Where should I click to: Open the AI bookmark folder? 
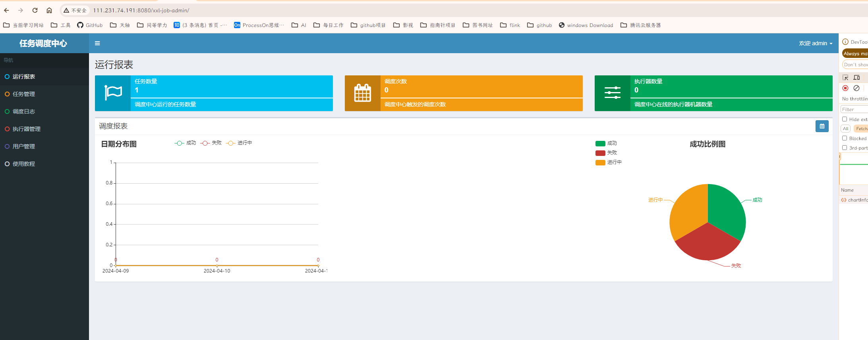tap(299, 25)
